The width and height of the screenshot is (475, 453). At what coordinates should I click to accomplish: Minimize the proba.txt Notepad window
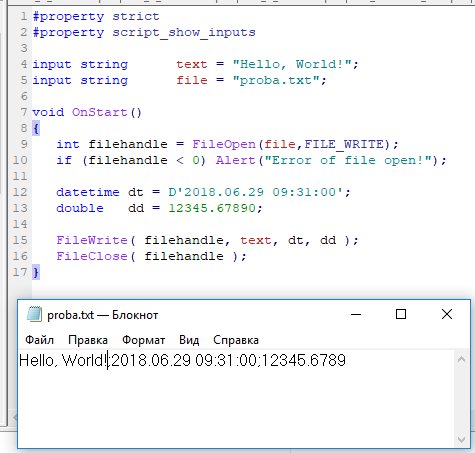pyautogui.click(x=356, y=314)
